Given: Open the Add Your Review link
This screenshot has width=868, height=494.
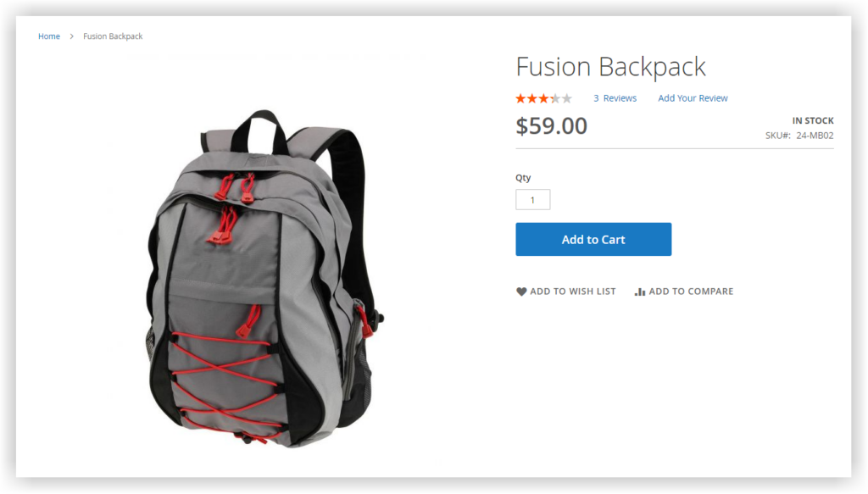Looking at the screenshot, I should point(693,98).
